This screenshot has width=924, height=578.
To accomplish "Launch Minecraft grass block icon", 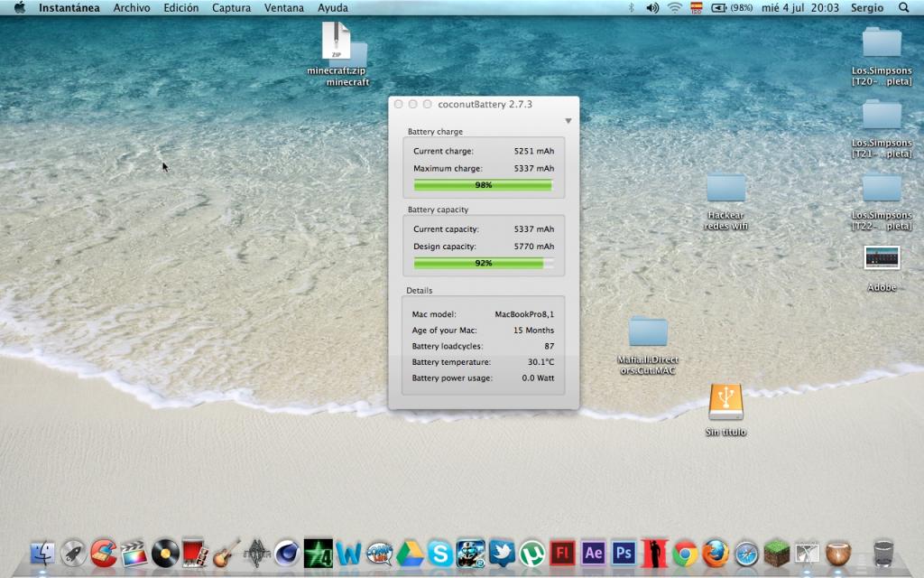I will click(777, 554).
